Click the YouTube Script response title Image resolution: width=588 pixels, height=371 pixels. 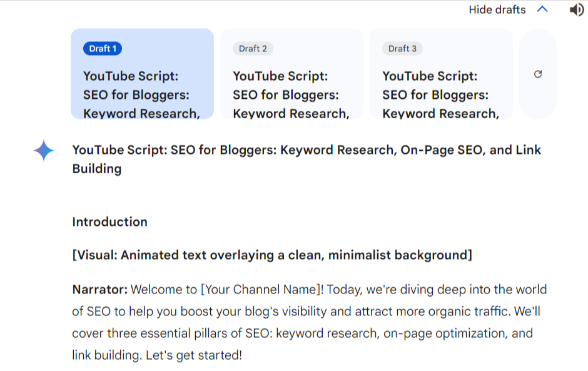tap(306, 159)
